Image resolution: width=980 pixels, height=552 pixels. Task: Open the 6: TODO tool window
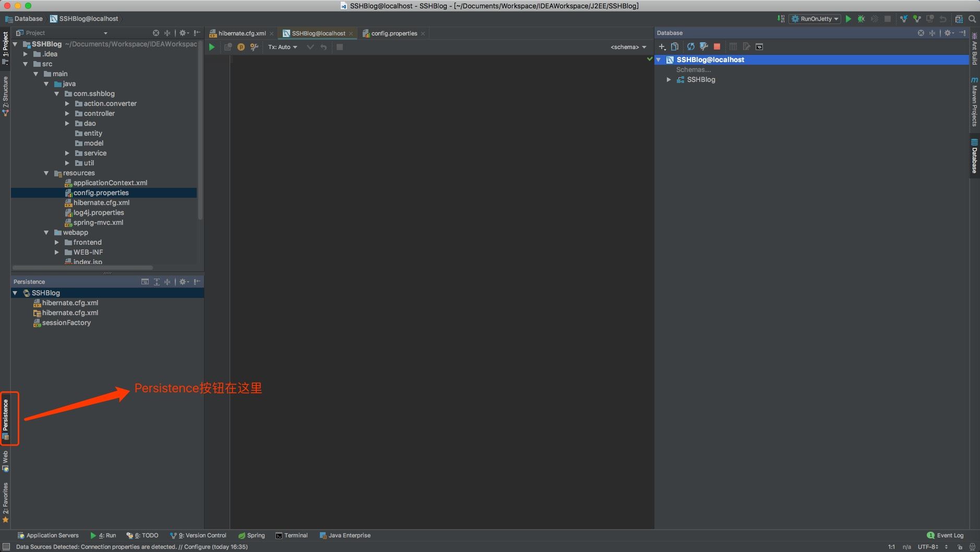tap(142, 535)
